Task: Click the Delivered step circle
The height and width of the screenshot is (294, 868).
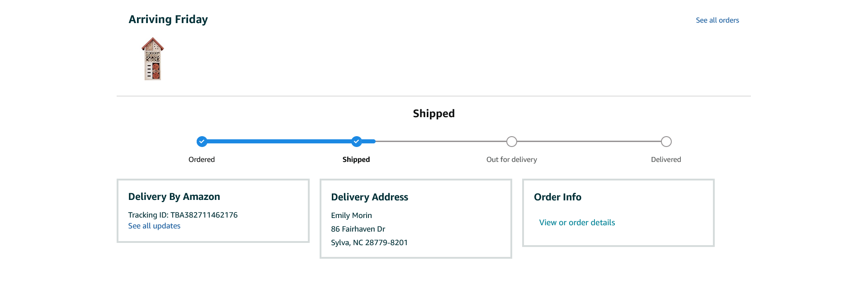Action: [x=666, y=142]
